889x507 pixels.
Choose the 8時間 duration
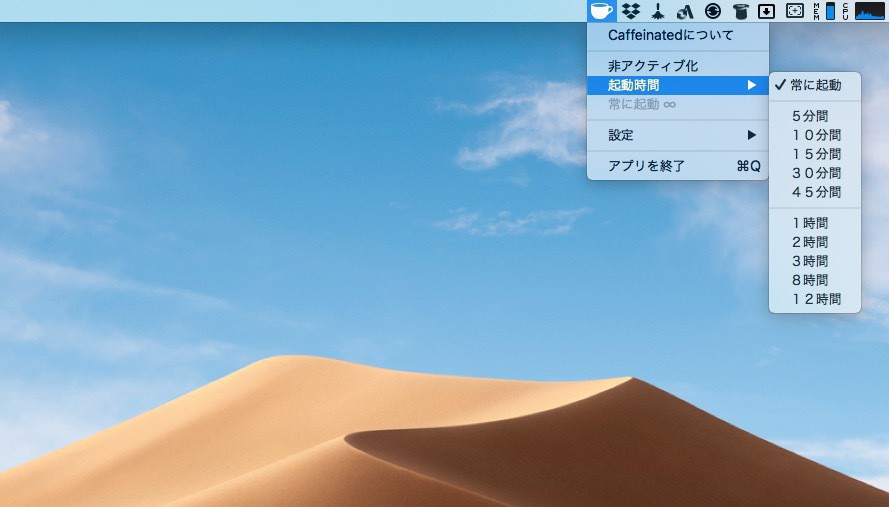(x=815, y=280)
